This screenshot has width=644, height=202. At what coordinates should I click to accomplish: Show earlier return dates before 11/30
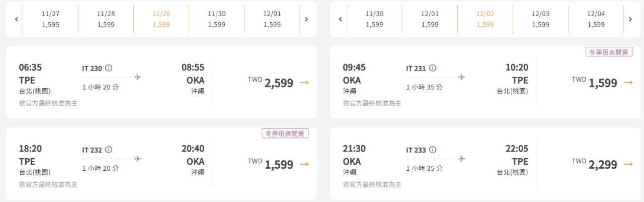coord(340,19)
